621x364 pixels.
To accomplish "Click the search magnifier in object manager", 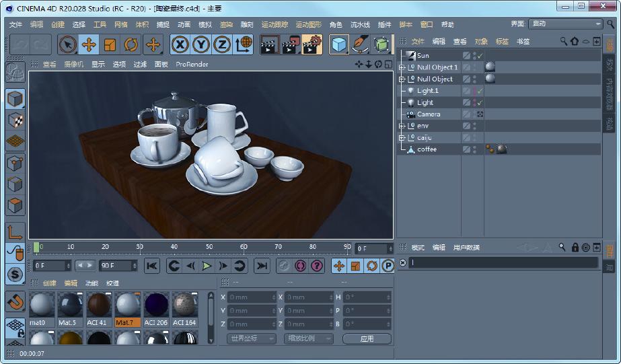I will coord(564,41).
